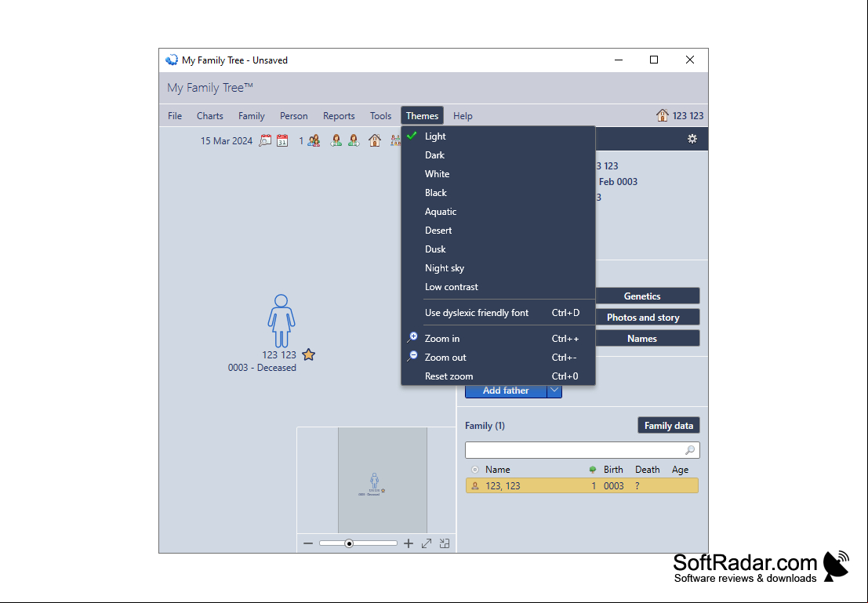
Task: Expand the Add father dropdown arrow
Action: pyautogui.click(x=554, y=390)
